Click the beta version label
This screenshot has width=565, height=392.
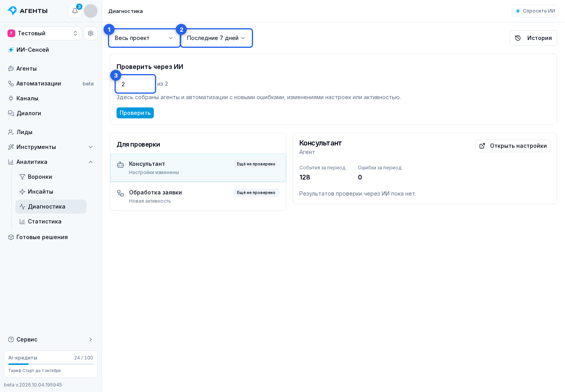pos(33,385)
